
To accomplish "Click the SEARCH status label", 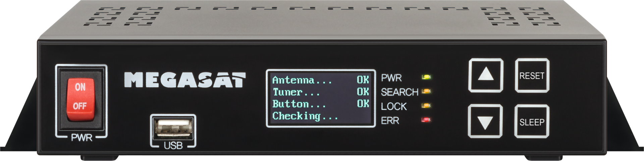I will click(x=399, y=92).
